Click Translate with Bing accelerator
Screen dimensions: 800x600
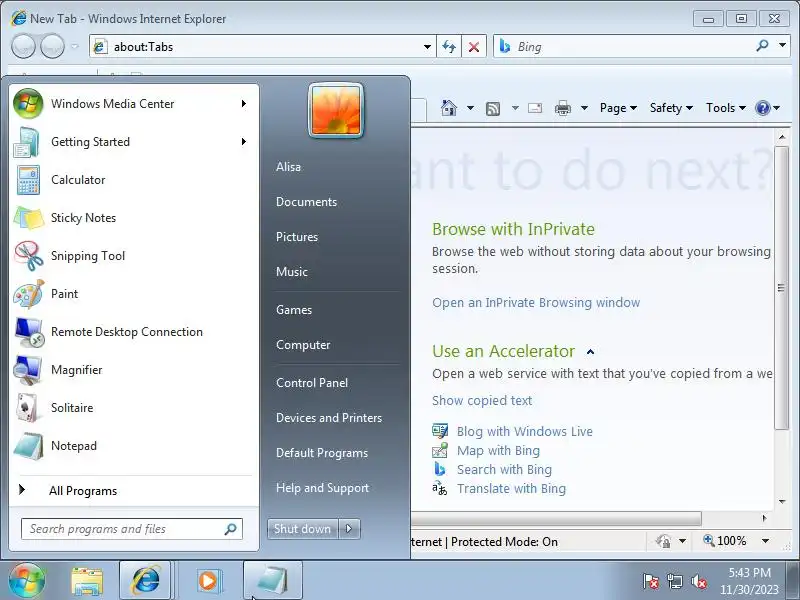pos(511,488)
